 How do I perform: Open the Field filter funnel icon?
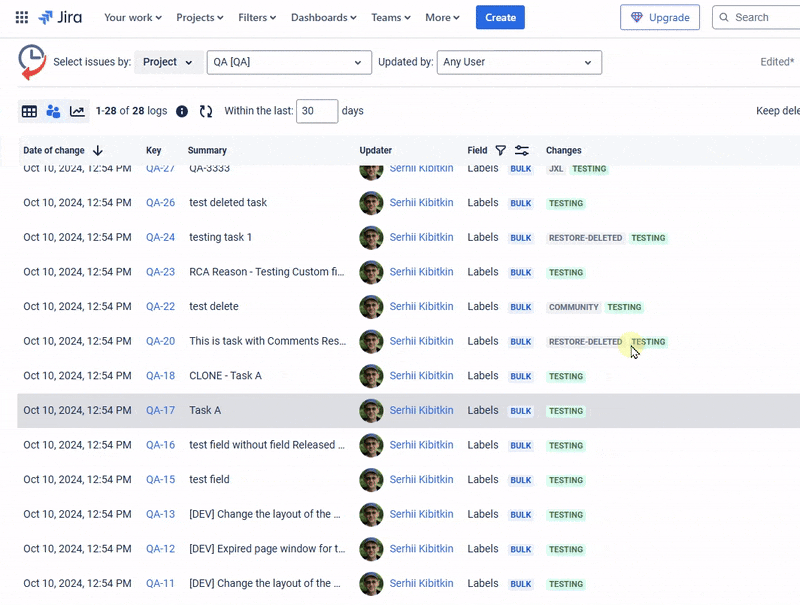(501, 150)
